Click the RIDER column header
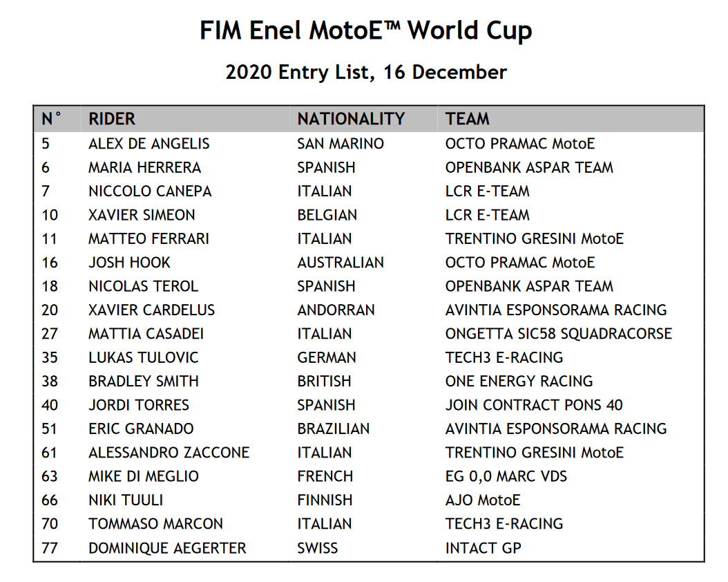 click(x=112, y=119)
